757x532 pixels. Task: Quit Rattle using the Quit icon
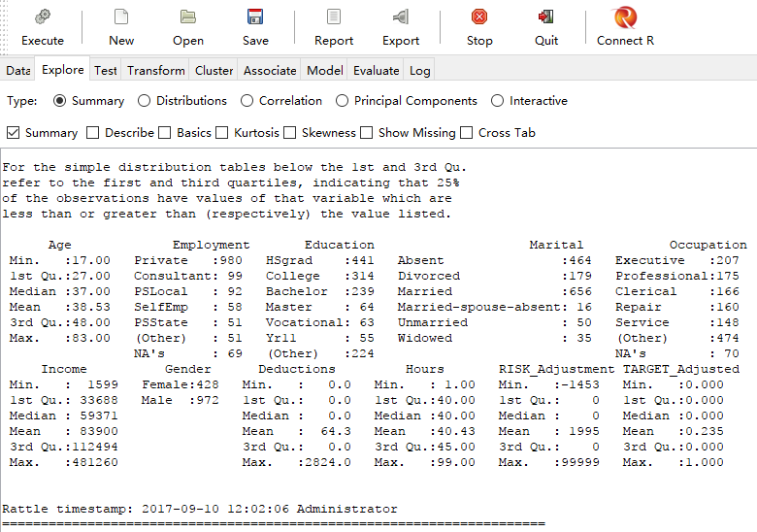point(546,17)
